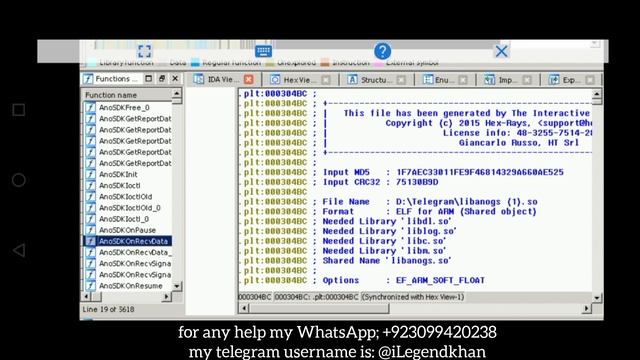
Task: Tap Android back triangle button
Action: tap(19, 250)
